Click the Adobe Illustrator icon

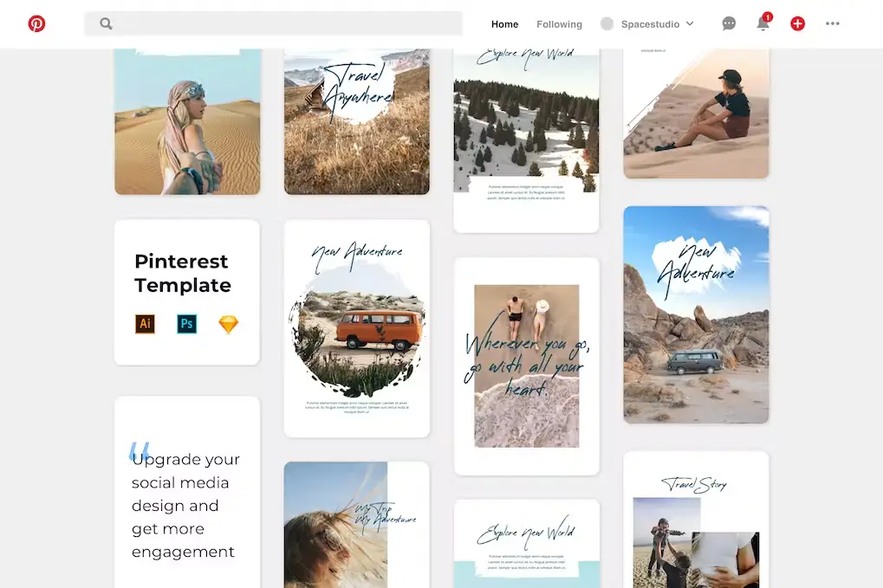145,325
